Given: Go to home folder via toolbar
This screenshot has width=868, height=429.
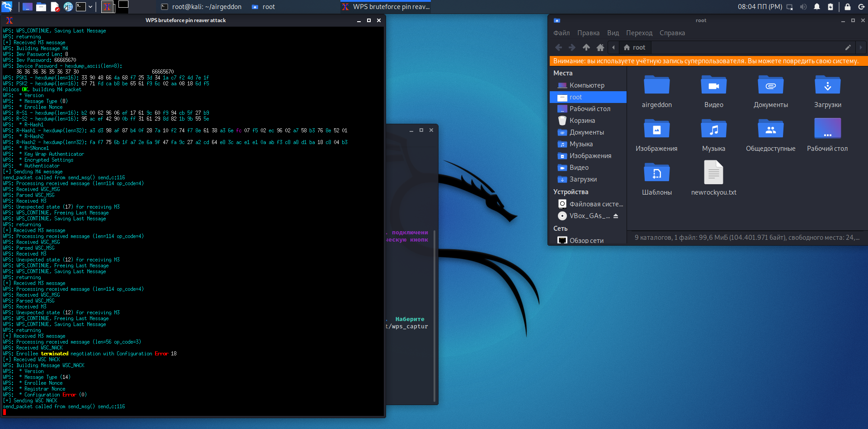Looking at the screenshot, I should [600, 47].
